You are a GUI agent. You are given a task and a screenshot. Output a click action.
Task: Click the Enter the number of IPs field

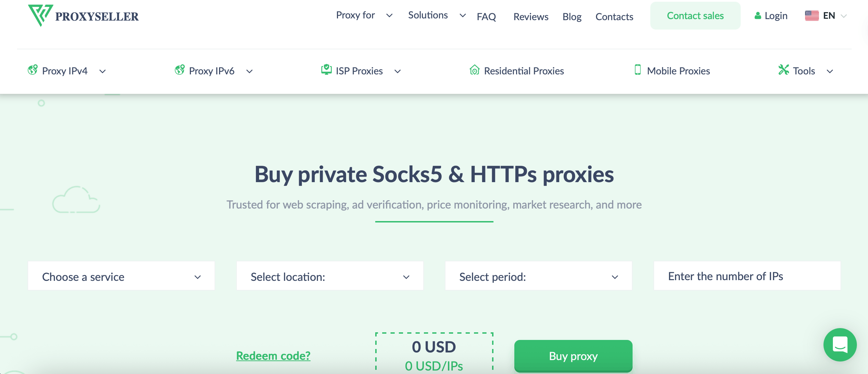pyautogui.click(x=748, y=276)
